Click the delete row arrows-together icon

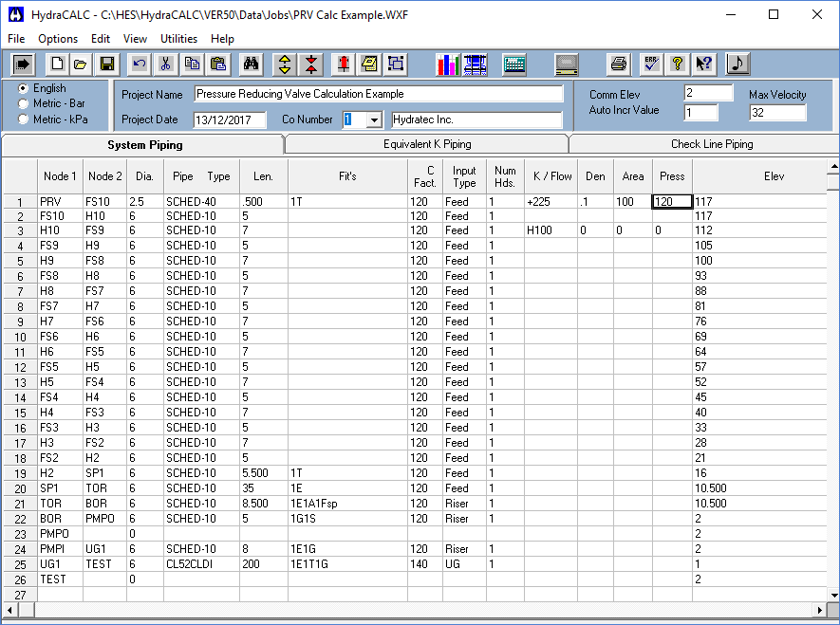(x=311, y=64)
